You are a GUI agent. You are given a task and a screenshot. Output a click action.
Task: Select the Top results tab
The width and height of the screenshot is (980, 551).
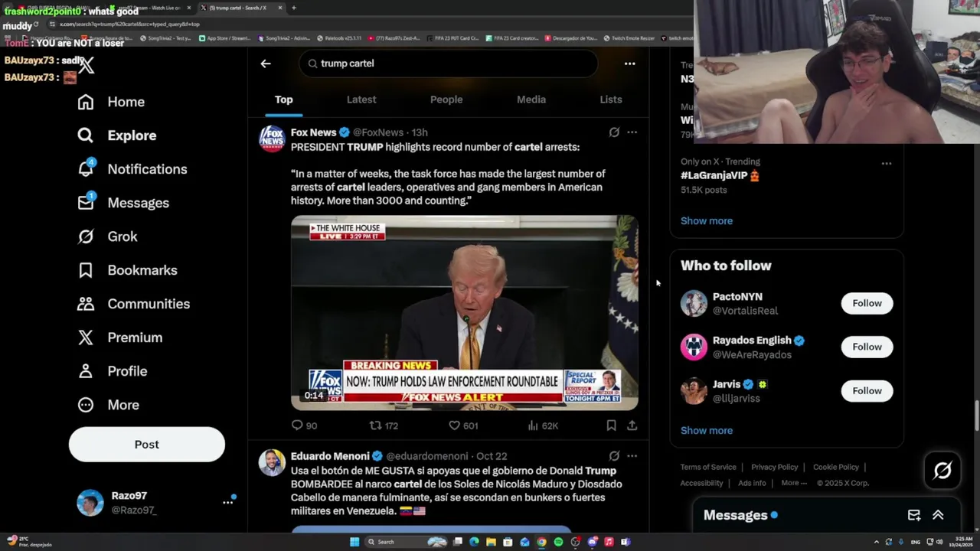(284, 99)
